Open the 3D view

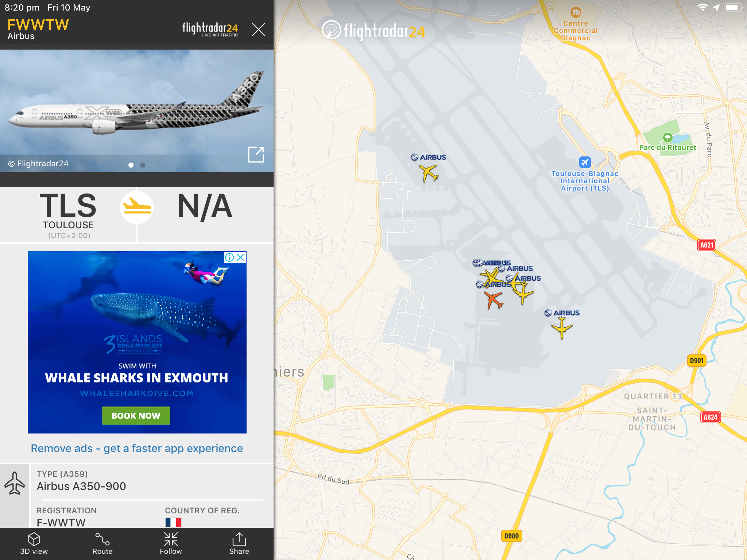pyautogui.click(x=34, y=544)
